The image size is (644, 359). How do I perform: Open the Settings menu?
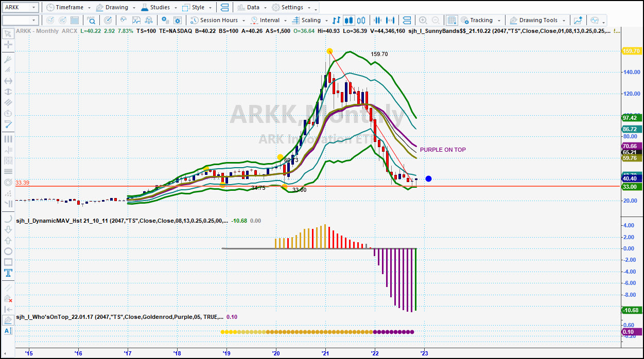(x=291, y=8)
